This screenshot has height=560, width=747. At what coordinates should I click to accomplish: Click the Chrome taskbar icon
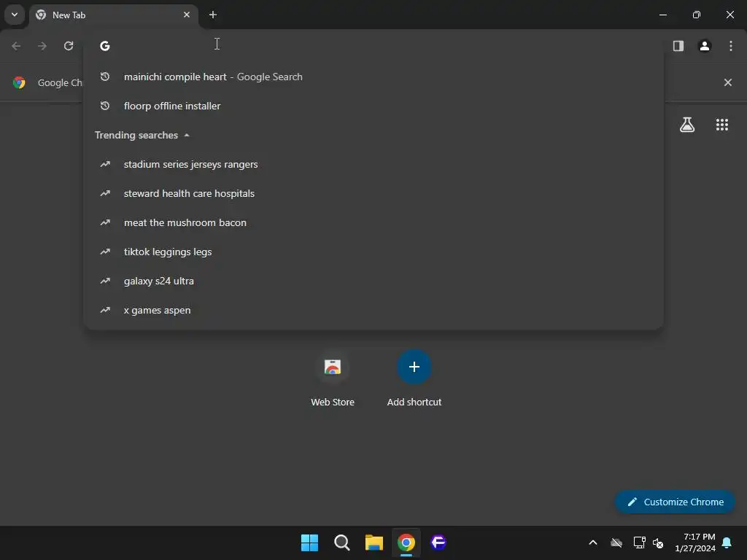click(406, 542)
